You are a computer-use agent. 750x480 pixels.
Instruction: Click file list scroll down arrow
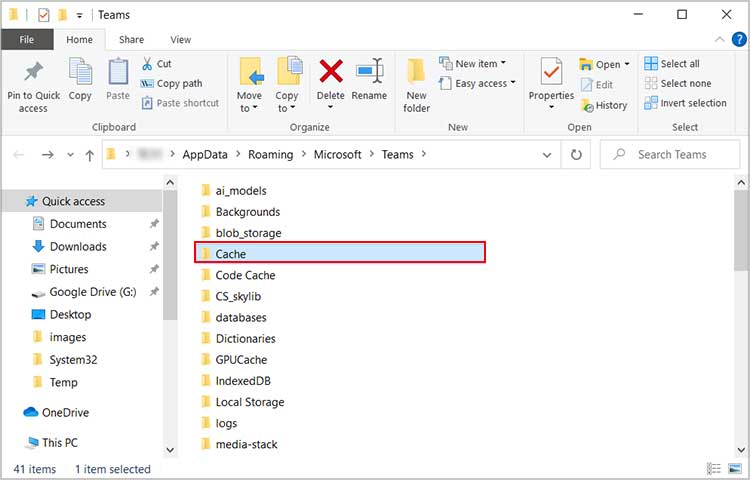pos(741,450)
